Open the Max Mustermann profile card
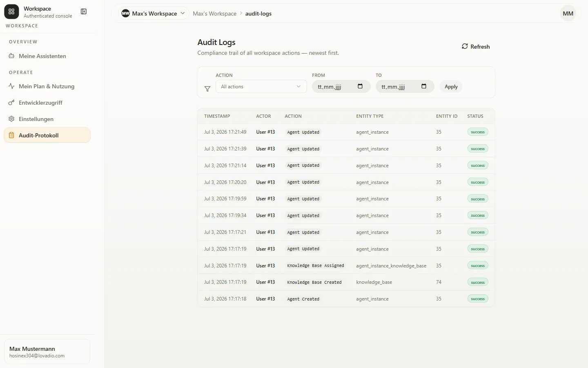588x368 pixels. 47,352
